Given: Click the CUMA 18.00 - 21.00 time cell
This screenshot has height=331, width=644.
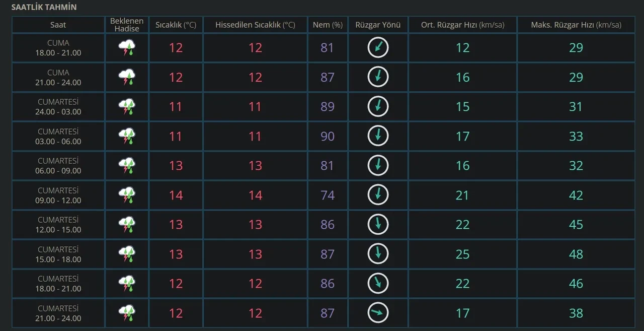Looking at the screenshot, I should (x=58, y=48).
